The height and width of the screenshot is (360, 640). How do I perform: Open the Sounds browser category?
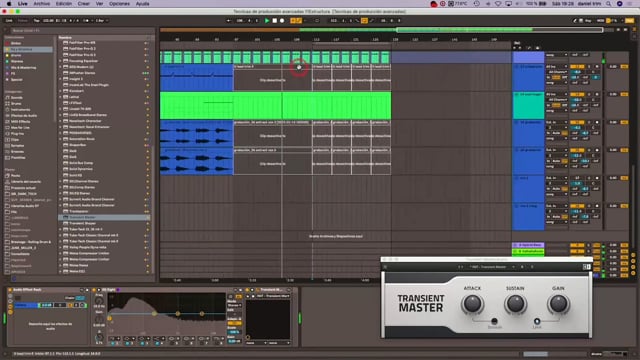point(17,98)
